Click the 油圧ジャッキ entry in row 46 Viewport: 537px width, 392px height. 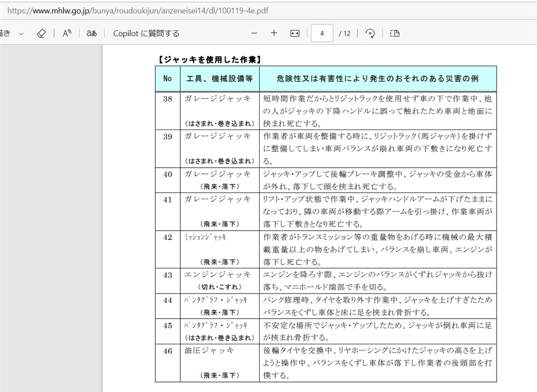tap(209, 350)
